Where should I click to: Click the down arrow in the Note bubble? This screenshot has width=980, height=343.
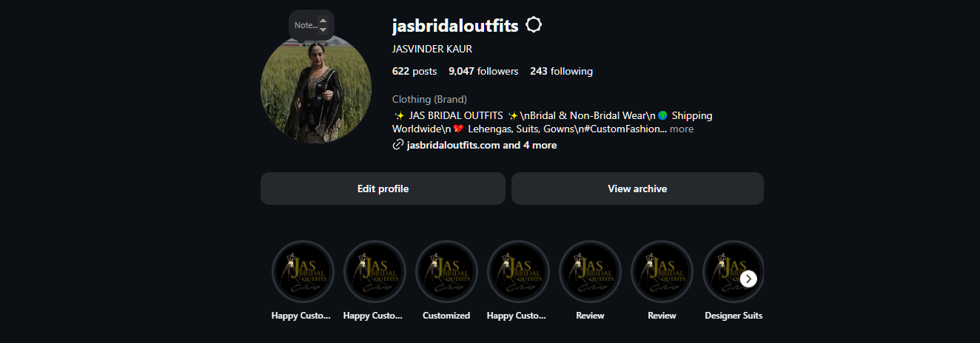[x=323, y=30]
